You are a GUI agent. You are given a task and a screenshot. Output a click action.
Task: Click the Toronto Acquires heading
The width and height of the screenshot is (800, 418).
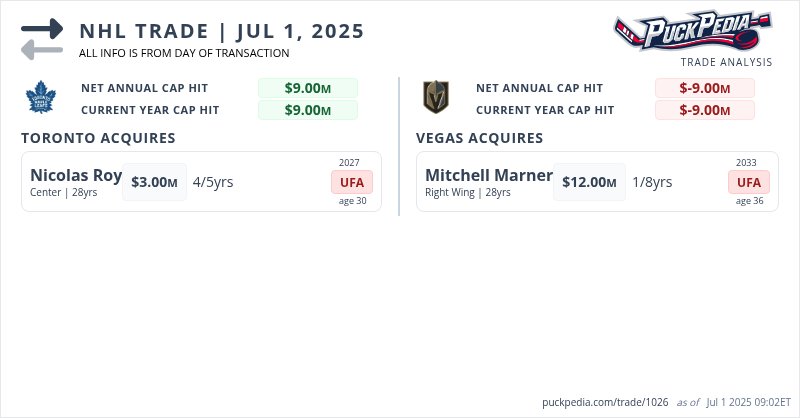pos(98,138)
